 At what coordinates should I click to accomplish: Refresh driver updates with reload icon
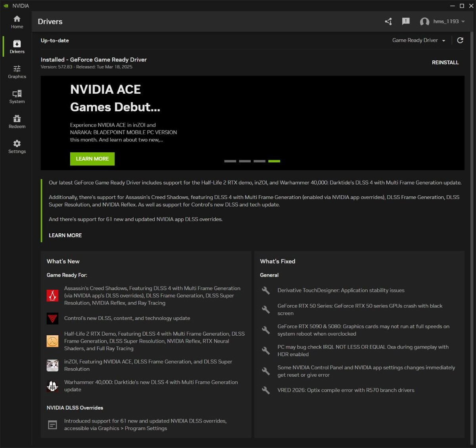click(460, 40)
